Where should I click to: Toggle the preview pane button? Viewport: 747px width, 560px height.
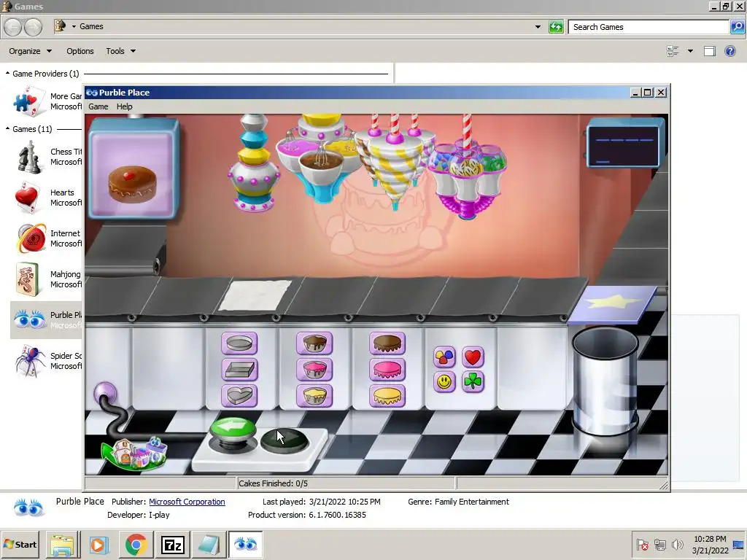tap(709, 51)
